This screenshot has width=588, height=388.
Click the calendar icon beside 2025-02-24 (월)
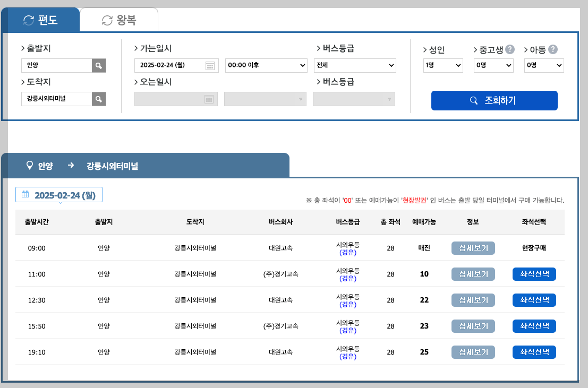(25, 194)
